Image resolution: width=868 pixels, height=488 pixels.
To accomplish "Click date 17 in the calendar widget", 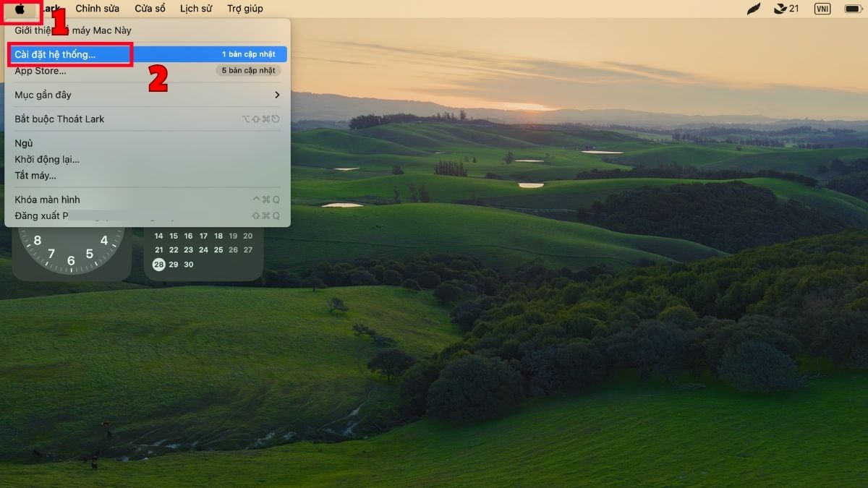I will coord(203,236).
